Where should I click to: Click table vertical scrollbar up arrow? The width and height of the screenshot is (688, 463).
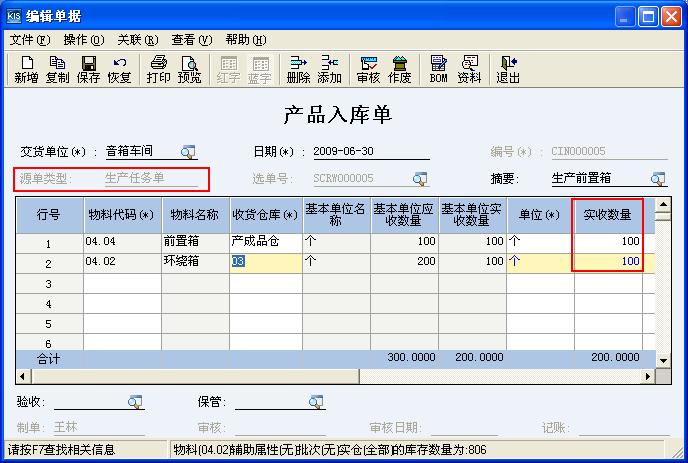pos(663,205)
